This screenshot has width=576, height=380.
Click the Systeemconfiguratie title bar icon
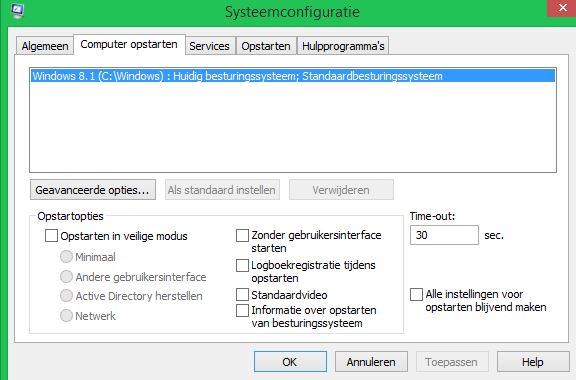click(17, 10)
